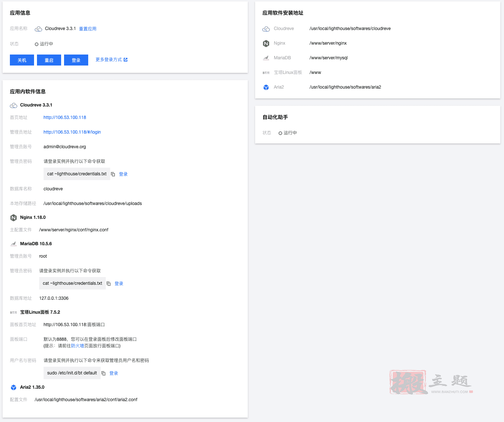Select database address 127.0.0.1:3306
Screen dimensions: 504x422
pos(54,298)
